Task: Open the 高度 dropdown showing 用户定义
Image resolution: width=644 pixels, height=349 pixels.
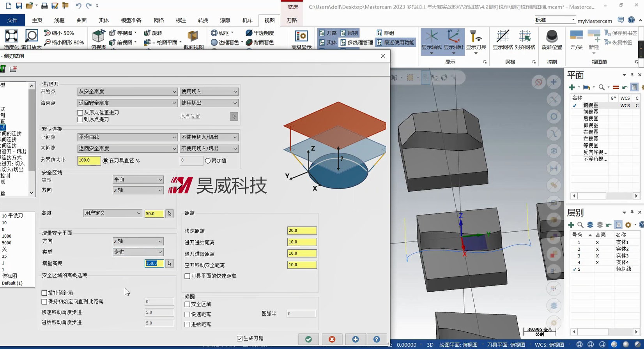Action: point(112,213)
